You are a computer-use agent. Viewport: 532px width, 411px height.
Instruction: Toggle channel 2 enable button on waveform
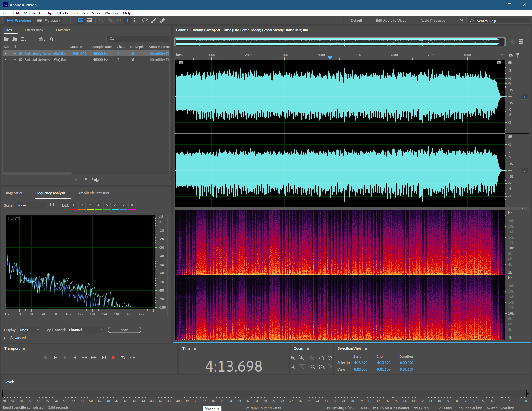coord(525,171)
